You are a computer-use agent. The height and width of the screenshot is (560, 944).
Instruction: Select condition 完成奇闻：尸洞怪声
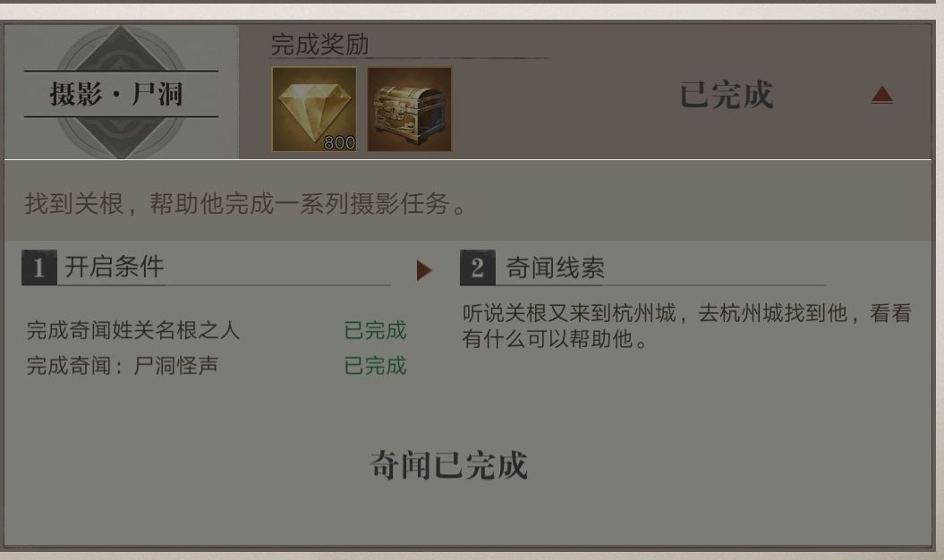pos(123,366)
